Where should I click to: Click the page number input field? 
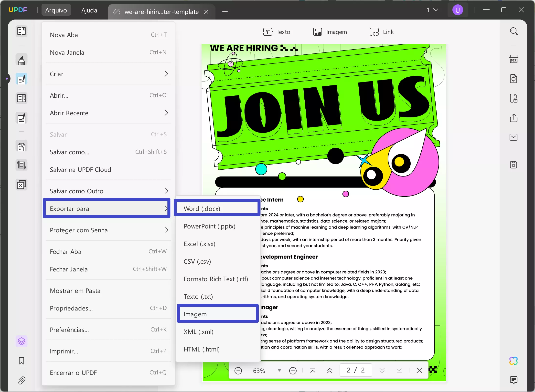(356, 370)
